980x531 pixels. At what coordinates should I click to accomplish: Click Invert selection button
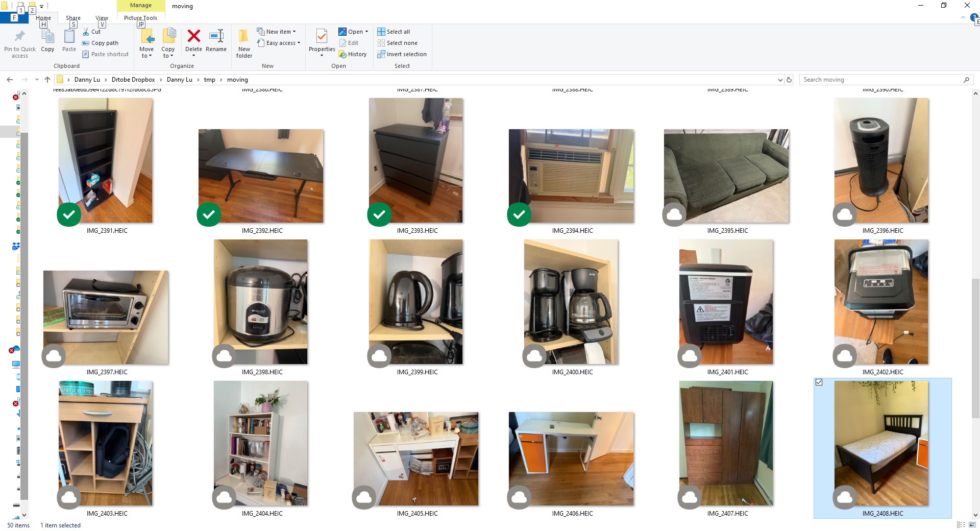coord(402,54)
